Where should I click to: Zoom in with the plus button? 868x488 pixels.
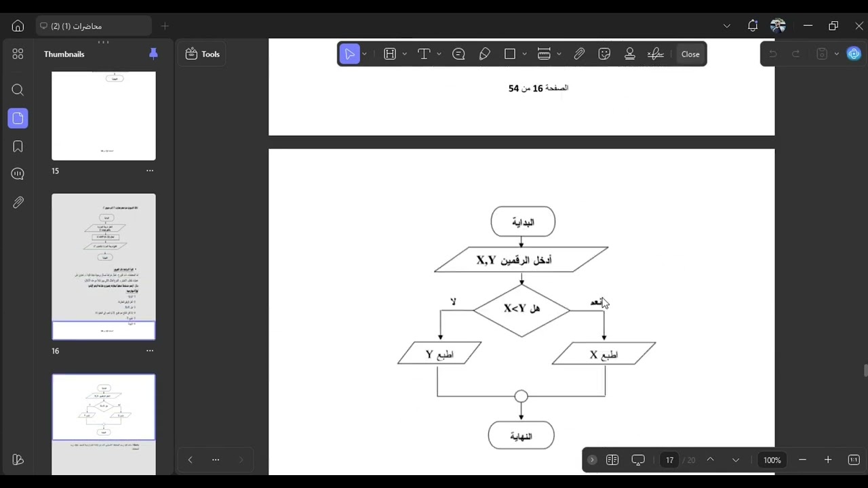pos(828,460)
